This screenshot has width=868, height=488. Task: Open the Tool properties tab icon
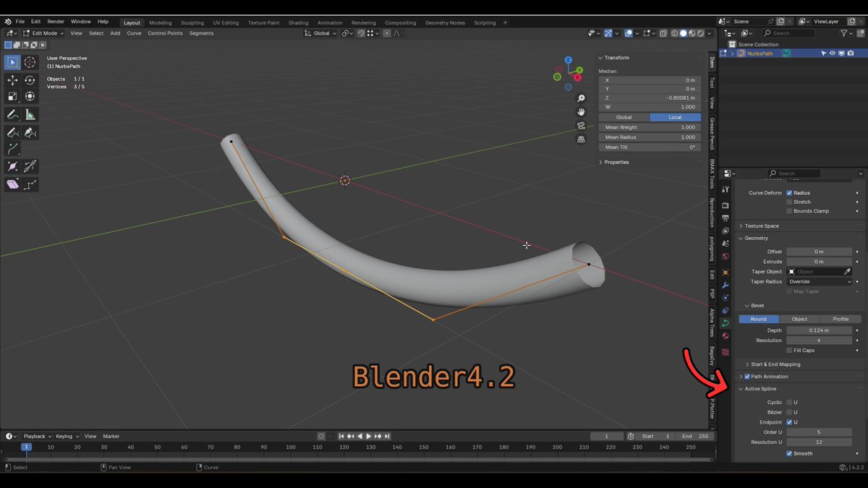click(726, 189)
